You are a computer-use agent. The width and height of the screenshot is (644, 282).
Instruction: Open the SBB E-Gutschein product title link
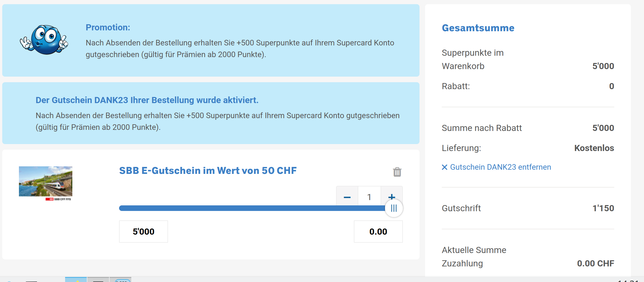[208, 171]
